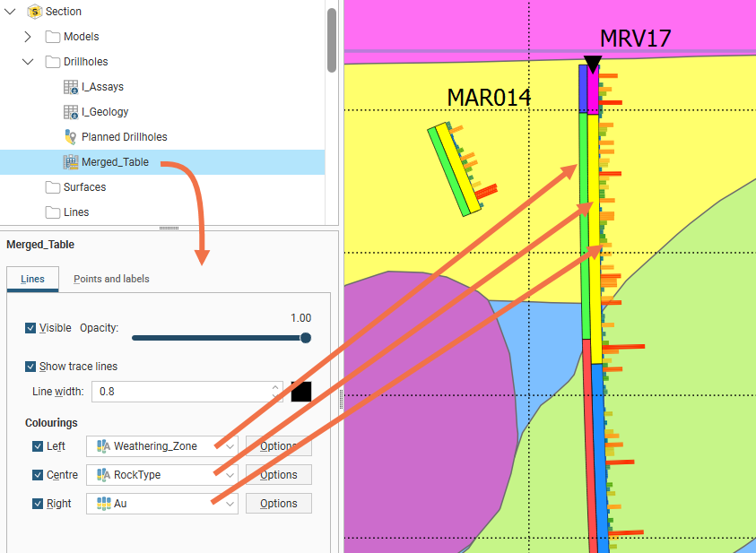Click the Planned Drillholes icon

pyautogui.click(x=71, y=137)
